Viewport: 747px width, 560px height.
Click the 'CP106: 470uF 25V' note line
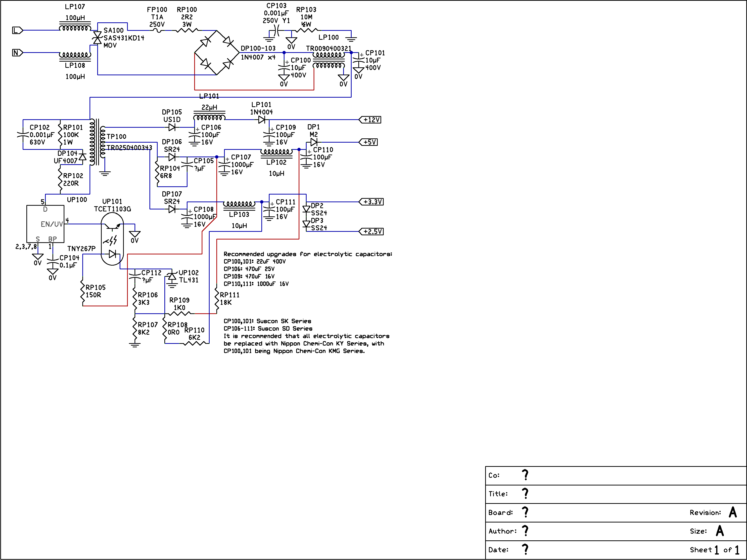(249, 269)
